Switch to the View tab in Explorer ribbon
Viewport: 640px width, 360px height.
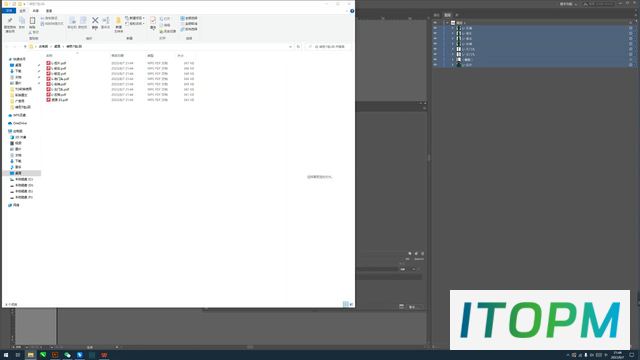pyautogui.click(x=49, y=11)
